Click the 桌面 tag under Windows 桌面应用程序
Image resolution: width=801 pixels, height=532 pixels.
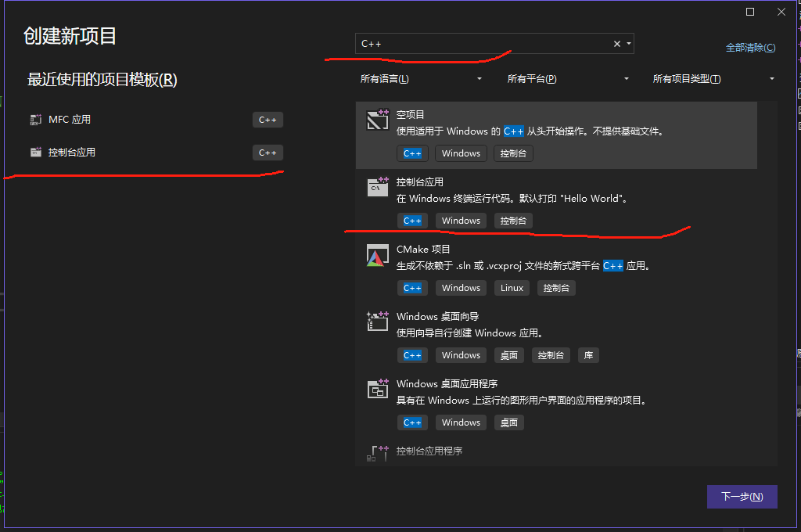508,422
